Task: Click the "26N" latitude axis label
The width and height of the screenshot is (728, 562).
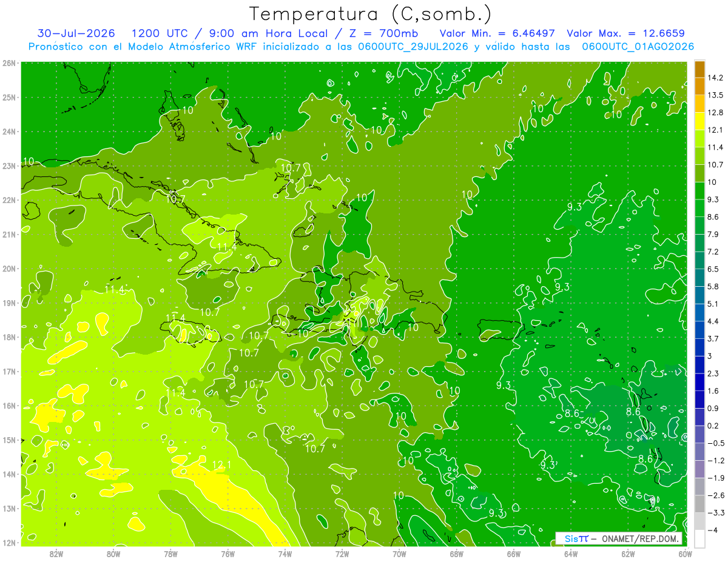Action: click(9, 63)
